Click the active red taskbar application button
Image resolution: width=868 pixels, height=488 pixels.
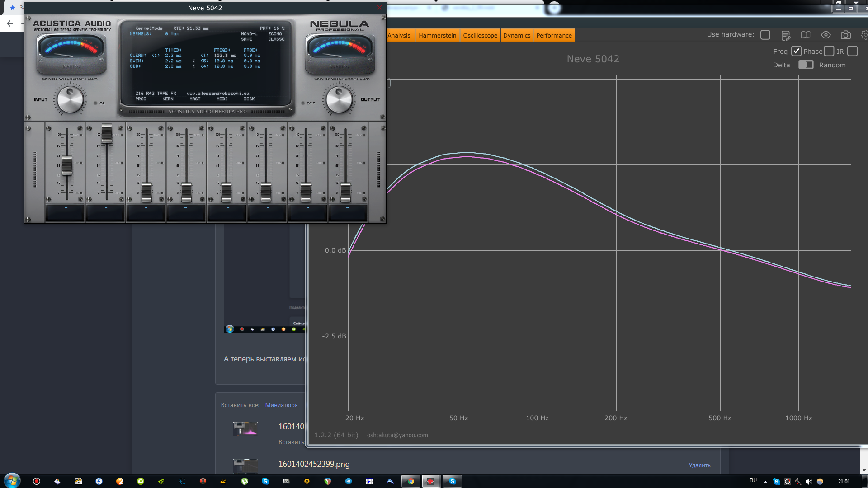coord(431,481)
